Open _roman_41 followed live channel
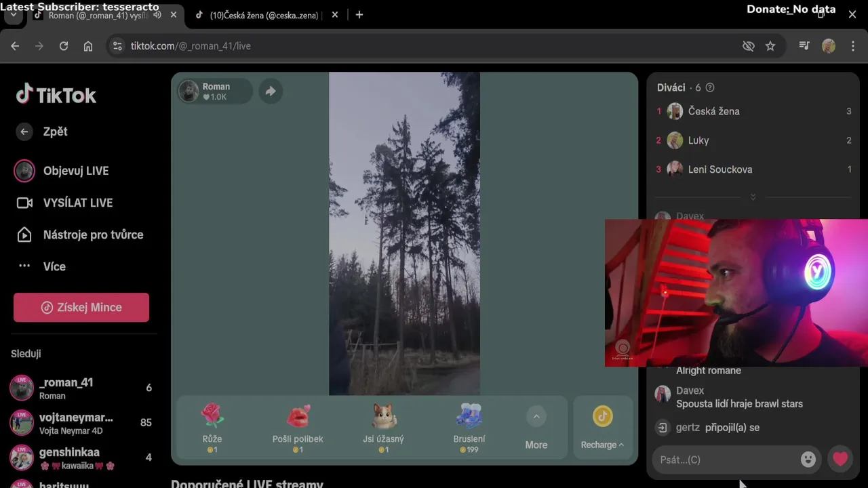868x488 pixels. click(x=81, y=388)
